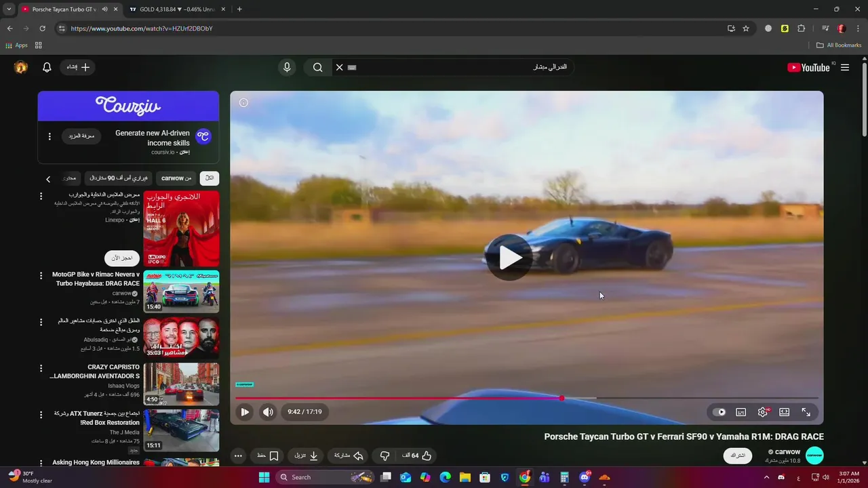Click the Linexpo ad book now button
868x488 pixels.
coord(122,258)
